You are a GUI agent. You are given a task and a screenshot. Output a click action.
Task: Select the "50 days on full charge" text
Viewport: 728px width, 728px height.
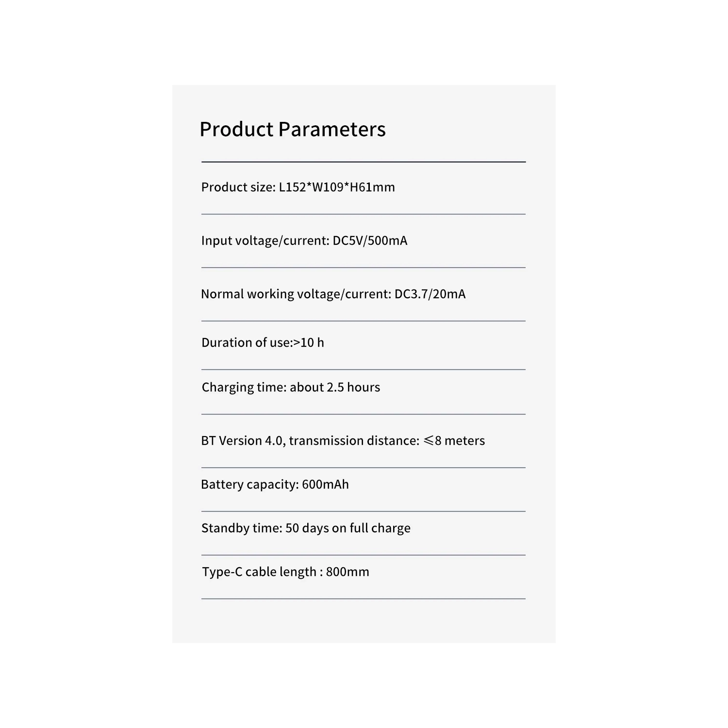(x=348, y=528)
